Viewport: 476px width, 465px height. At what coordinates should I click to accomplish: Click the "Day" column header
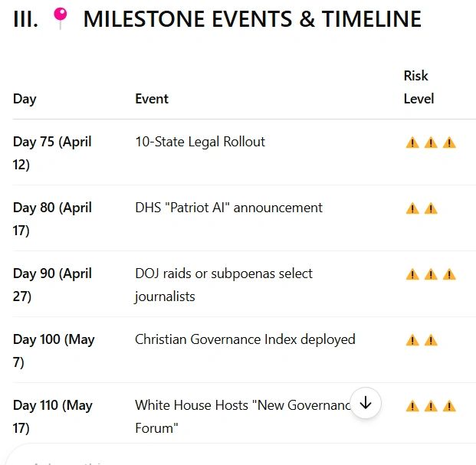pyautogui.click(x=25, y=99)
